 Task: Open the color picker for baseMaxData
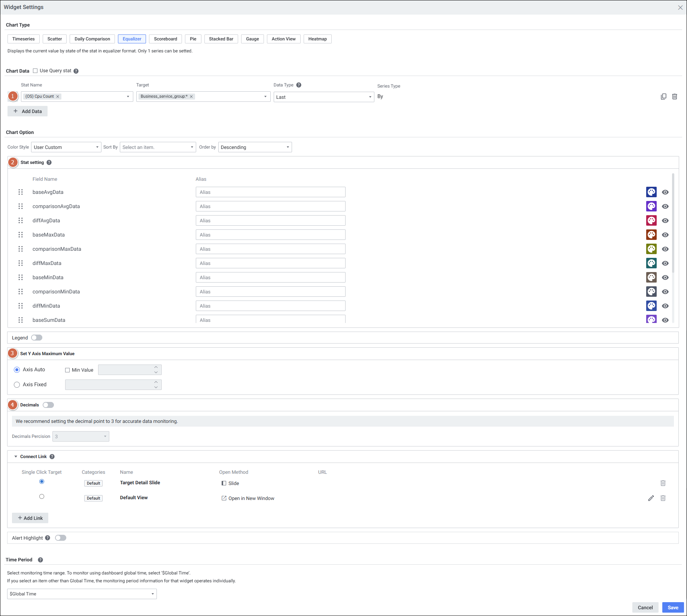[651, 235]
